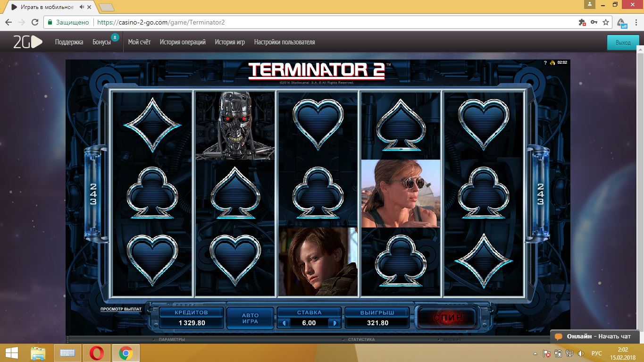Click the T-800 endoskeleton symbol
Screen dimensions: 644x362
[x=235, y=125]
